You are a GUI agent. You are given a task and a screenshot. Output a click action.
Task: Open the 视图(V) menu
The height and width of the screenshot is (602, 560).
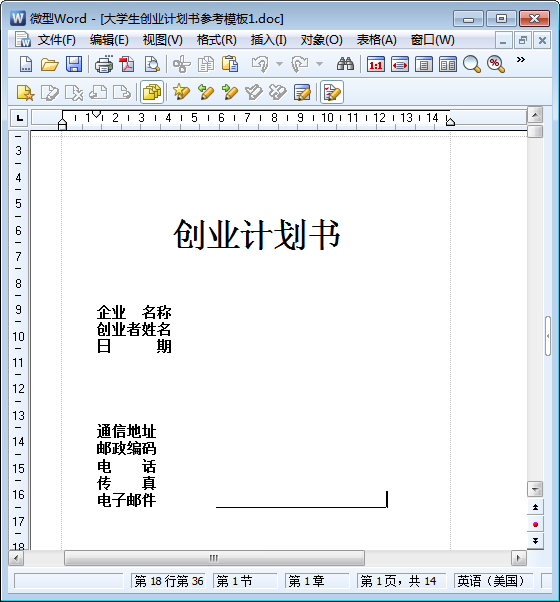click(162, 40)
